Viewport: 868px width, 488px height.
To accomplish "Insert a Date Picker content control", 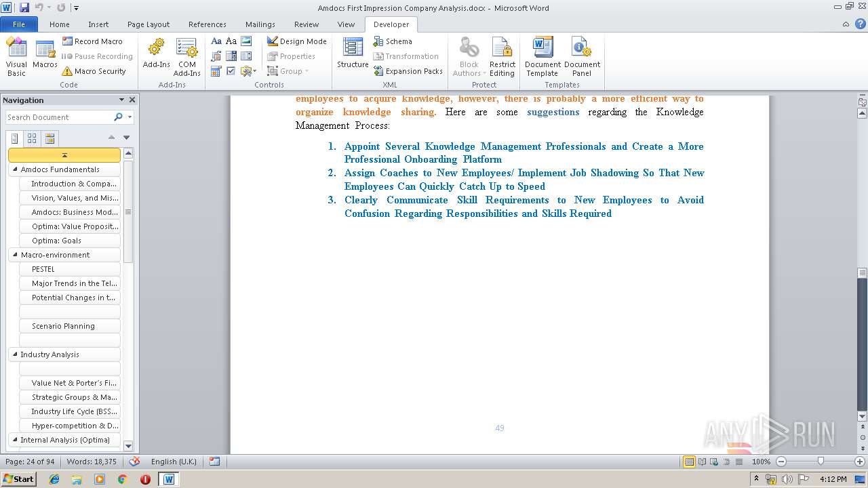I will (x=216, y=71).
